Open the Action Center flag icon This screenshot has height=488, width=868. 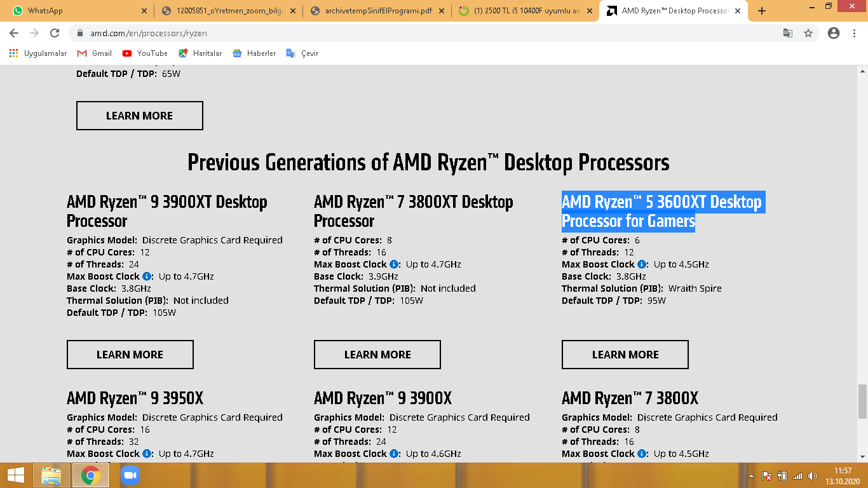point(768,476)
